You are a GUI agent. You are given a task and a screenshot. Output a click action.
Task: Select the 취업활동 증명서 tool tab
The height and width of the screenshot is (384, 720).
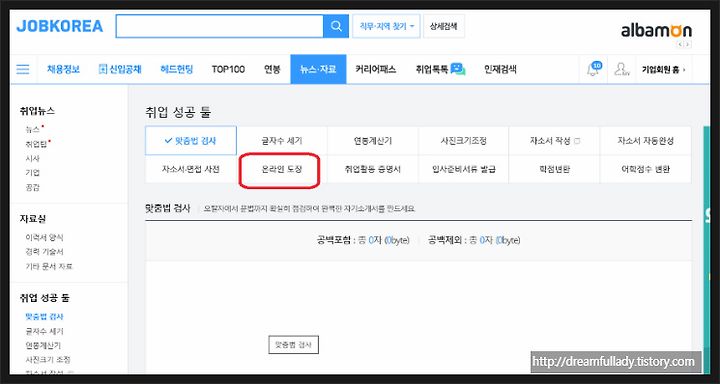pyautogui.click(x=372, y=169)
